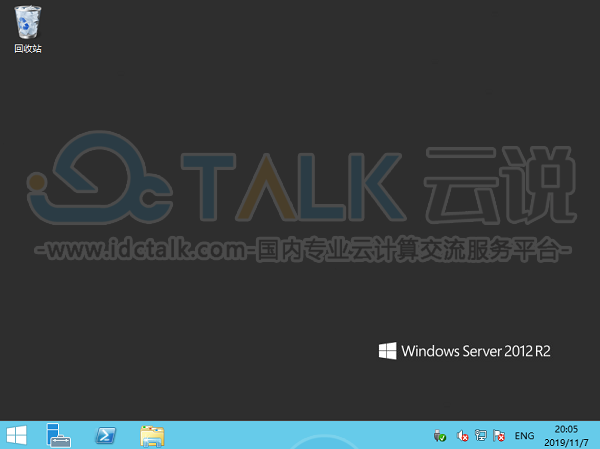Open the network status tray icon

[x=481, y=435]
